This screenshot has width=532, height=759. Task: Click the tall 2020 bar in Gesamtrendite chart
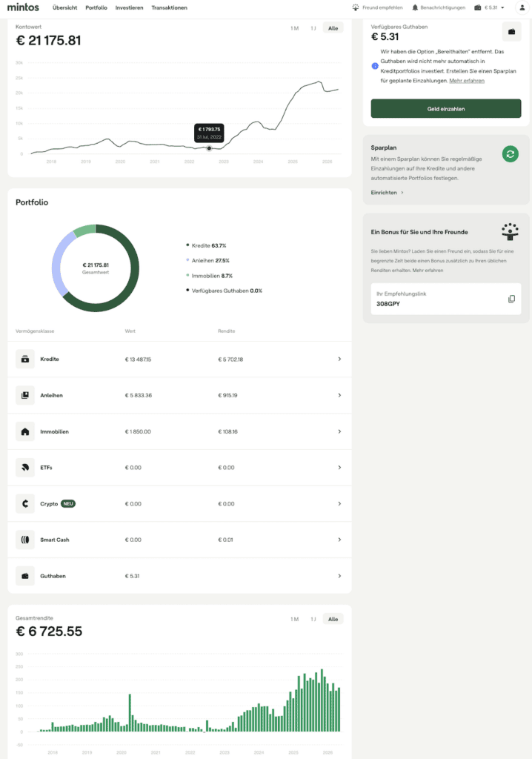(x=130, y=712)
